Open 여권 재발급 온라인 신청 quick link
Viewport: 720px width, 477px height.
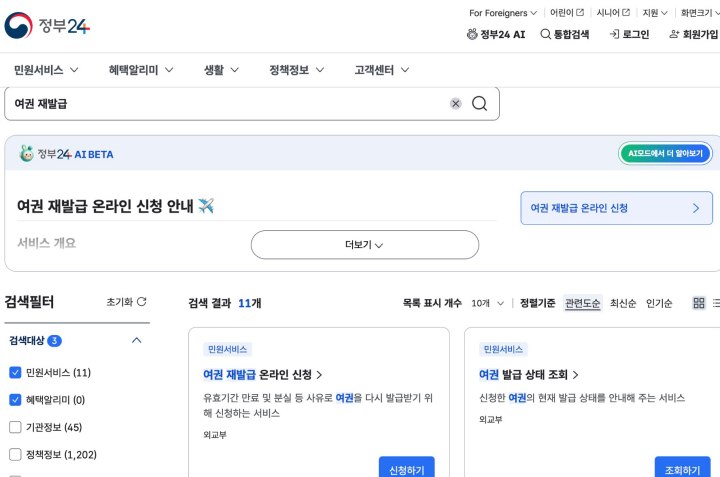(616, 208)
